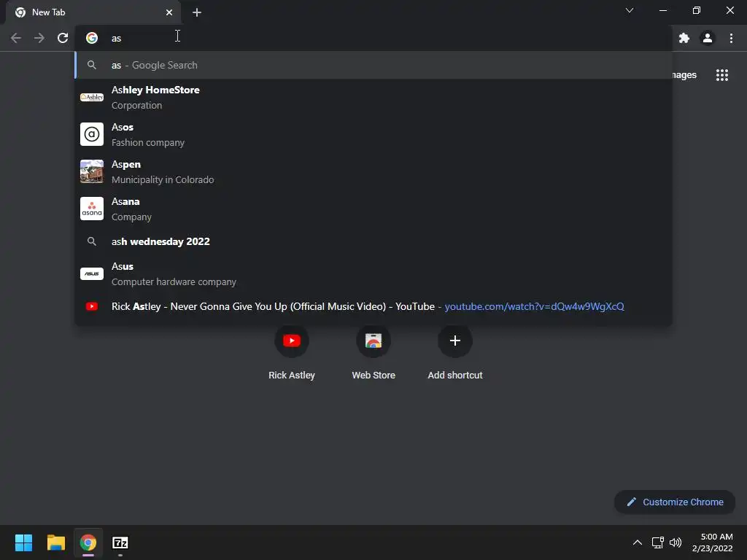Click the volume speaker tray icon
747x560 pixels.
(x=676, y=542)
